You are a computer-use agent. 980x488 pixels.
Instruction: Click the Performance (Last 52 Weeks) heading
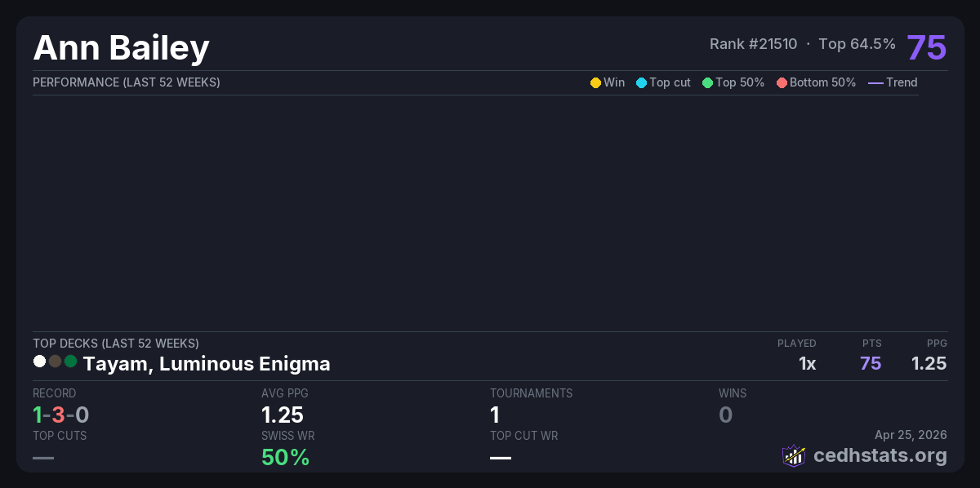[x=127, y=82]
